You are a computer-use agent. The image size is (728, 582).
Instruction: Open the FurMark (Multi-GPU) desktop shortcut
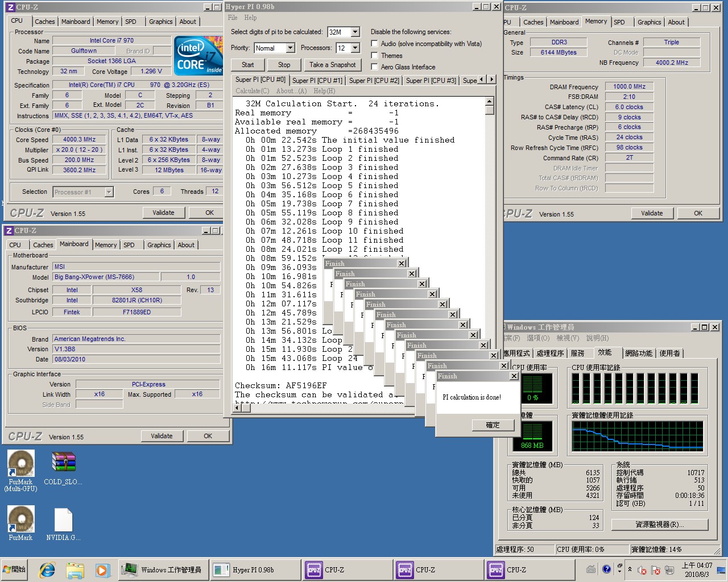pos(20,471)
